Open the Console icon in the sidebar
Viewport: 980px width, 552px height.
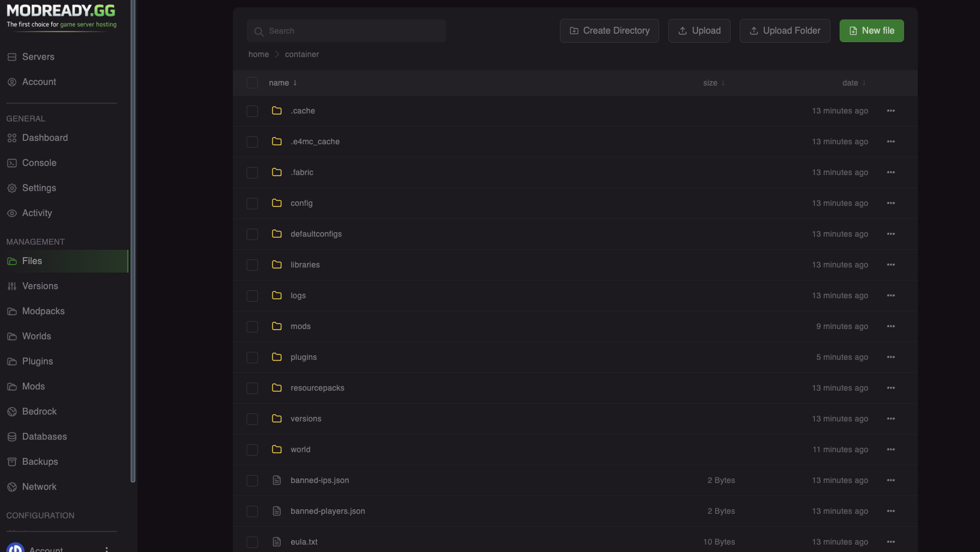tap(11, 163)
